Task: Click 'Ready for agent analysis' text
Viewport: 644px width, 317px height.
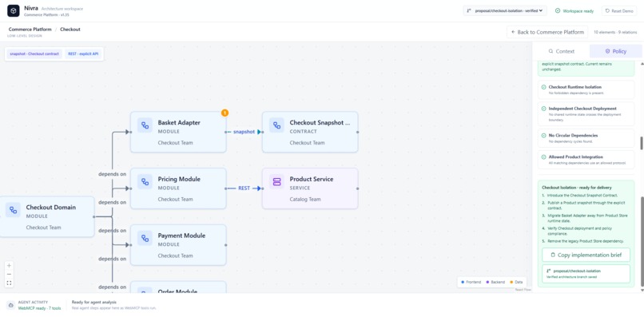Action: [x=94, y=302]
